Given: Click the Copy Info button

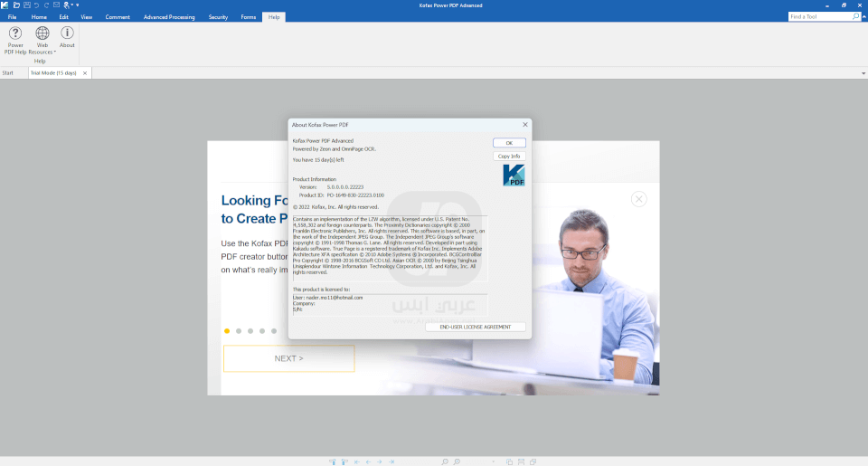Looking at the screenshot, I should click(x=509, y=157).
